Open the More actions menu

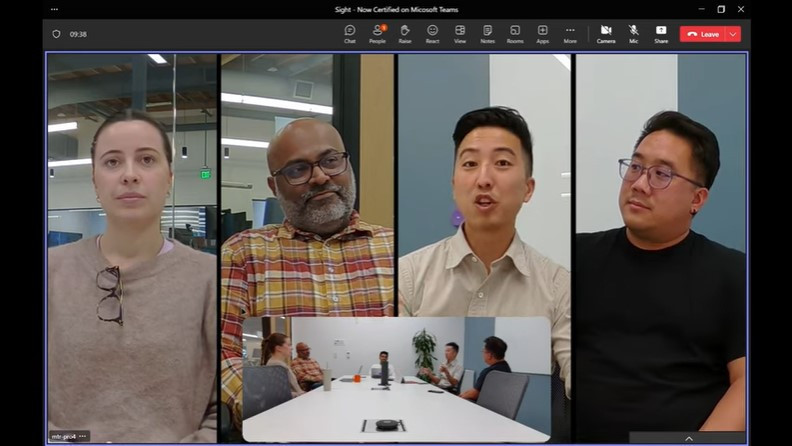(570, 33)
